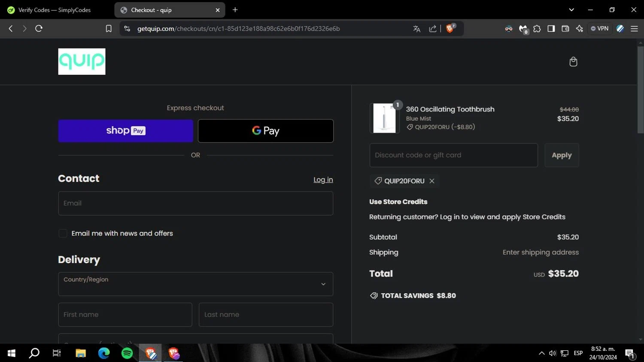Open the extension icon with red glasses
644x362 pixels.
click(x=509, y=29)
